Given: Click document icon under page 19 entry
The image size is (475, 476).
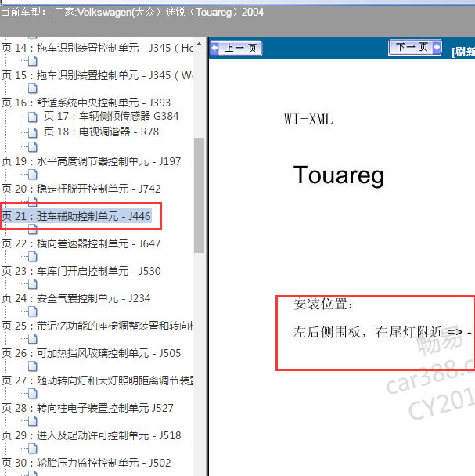Looking at the screenshot, I should click(x=33, y=175).
